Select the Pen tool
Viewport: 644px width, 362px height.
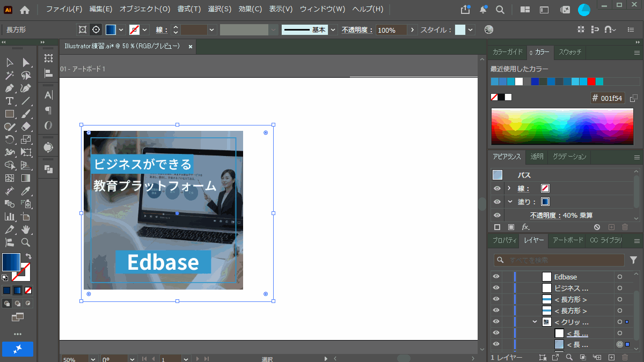pos(10,88)
